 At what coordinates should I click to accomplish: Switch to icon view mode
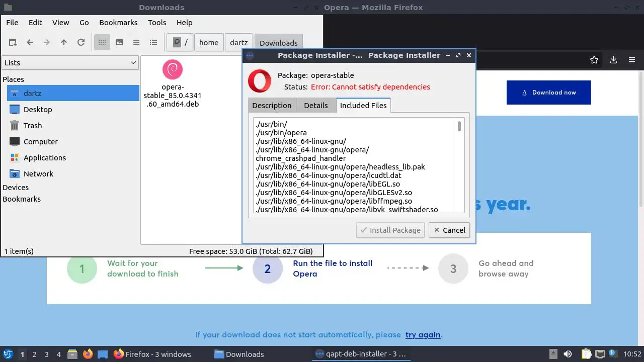click(102, 43)
